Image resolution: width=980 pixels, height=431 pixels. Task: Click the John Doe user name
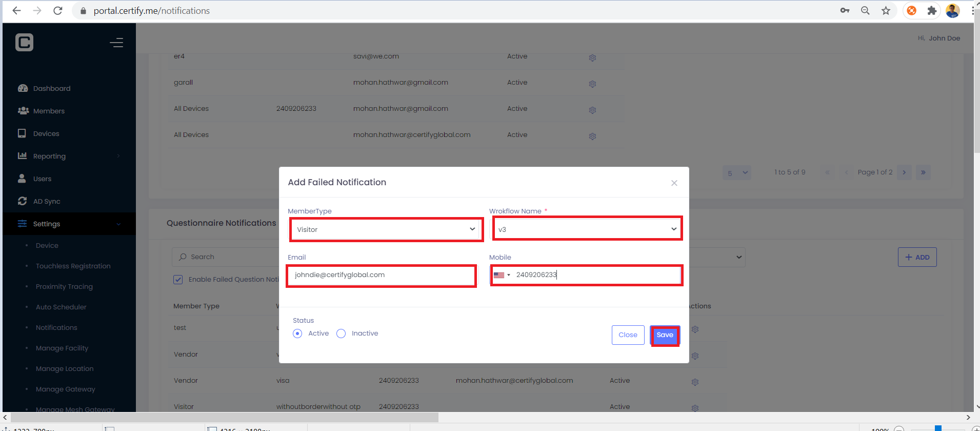(x=944, y=38)
